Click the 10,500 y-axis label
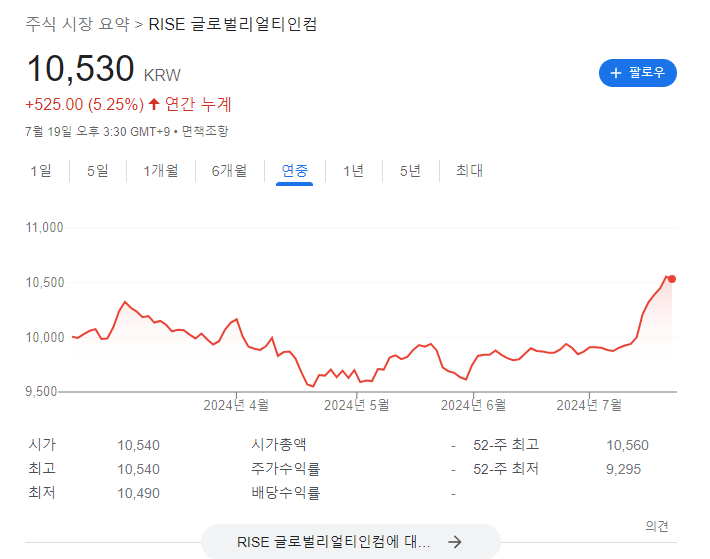Image resolution: width=710 pixels, height=559 pixels. coord(44,282)
